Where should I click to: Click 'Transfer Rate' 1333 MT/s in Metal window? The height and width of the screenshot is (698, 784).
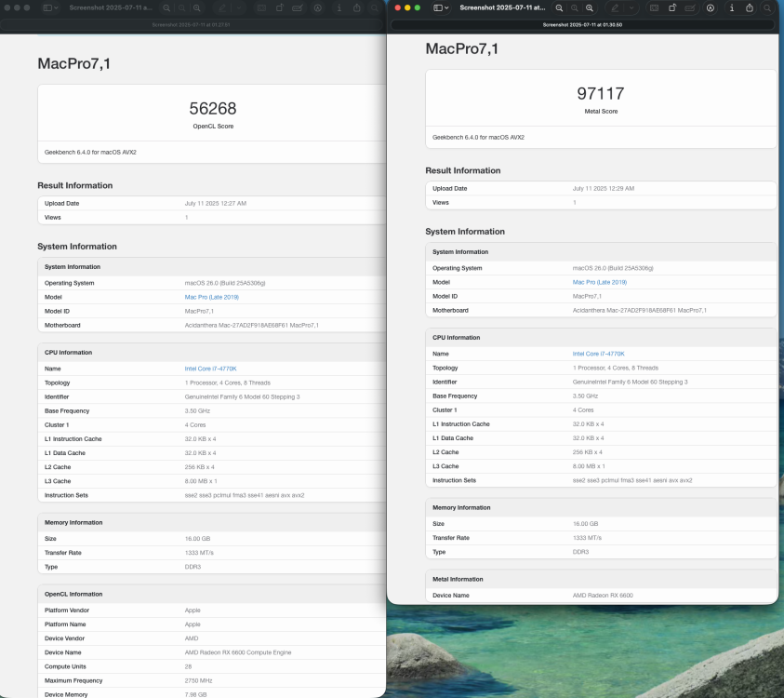point(587,538)
